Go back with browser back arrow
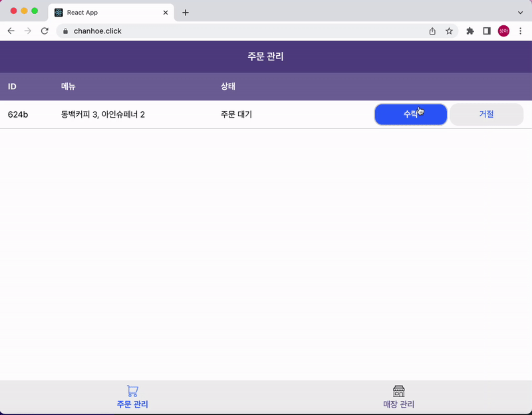This screenshot has width=532, height=415. pos(11,31)
